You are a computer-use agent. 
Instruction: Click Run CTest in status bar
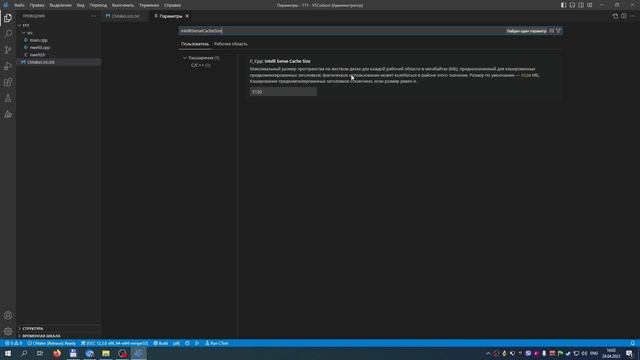217,343
